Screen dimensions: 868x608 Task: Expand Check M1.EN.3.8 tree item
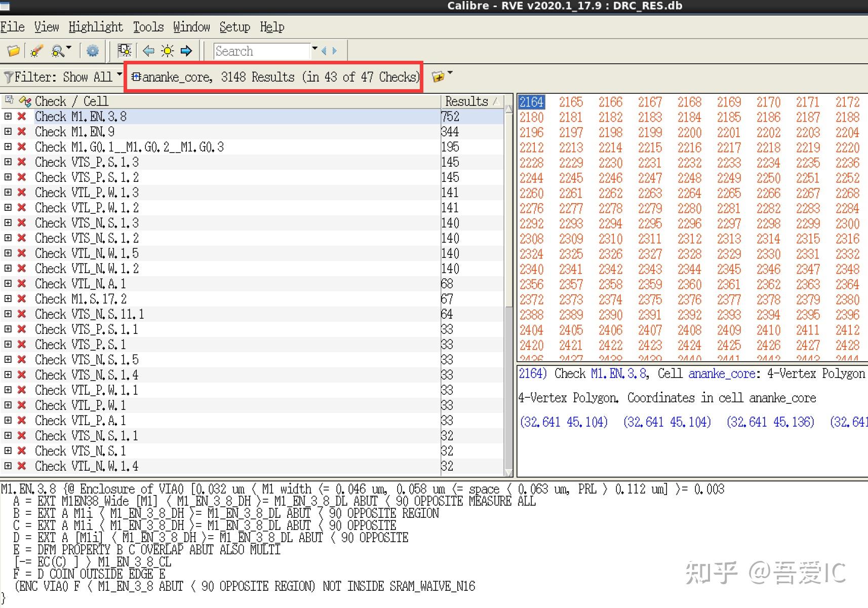point(8,117)
